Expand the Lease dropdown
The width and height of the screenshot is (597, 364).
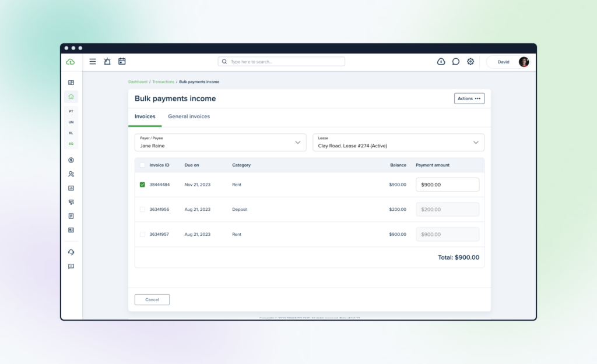coord(399,142)
